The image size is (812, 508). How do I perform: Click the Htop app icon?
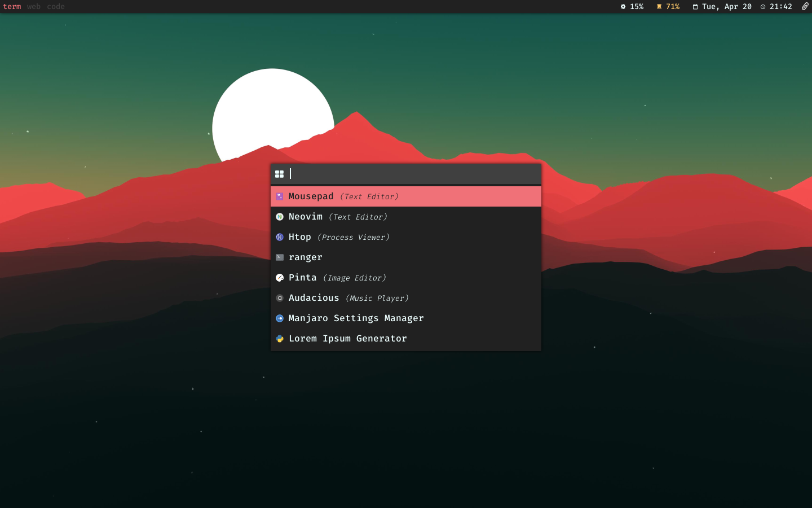pyautogui.click(x=280, y=237)
